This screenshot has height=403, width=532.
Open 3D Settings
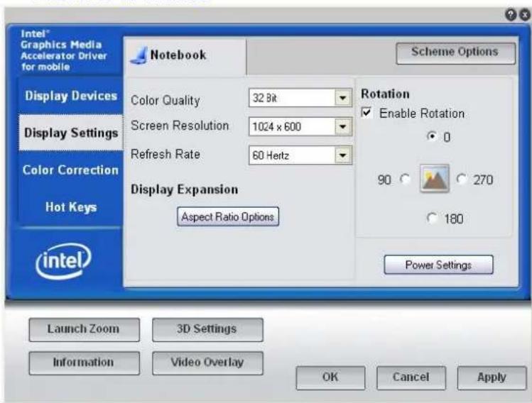(x=207, y=329)
